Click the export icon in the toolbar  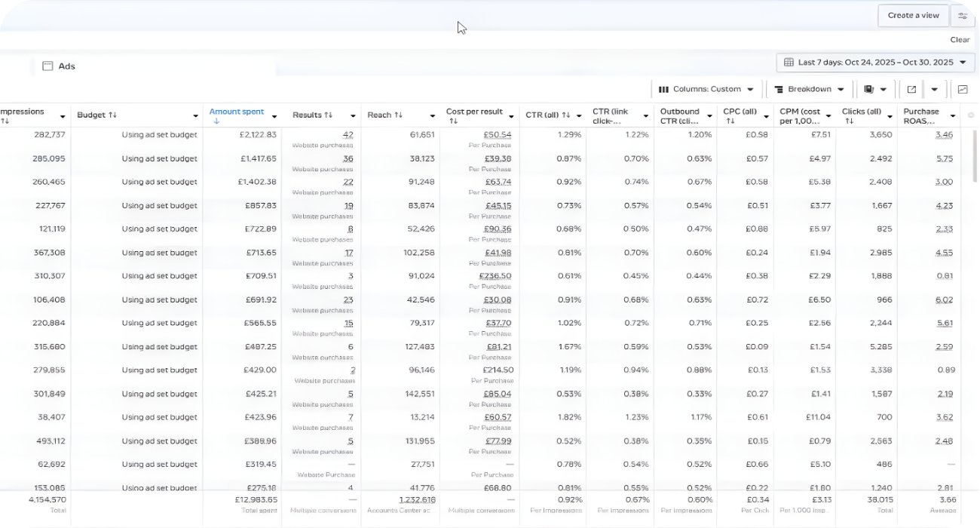point(911,89)
